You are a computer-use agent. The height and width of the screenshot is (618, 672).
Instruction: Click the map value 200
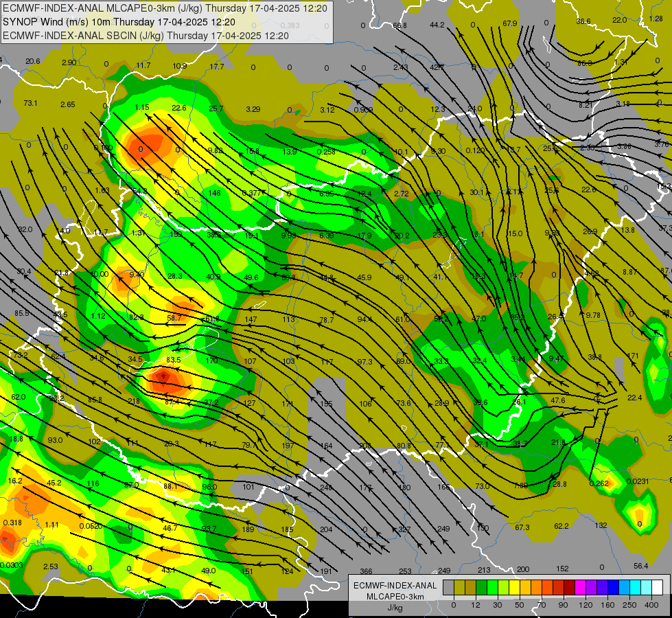click(523, 569)
